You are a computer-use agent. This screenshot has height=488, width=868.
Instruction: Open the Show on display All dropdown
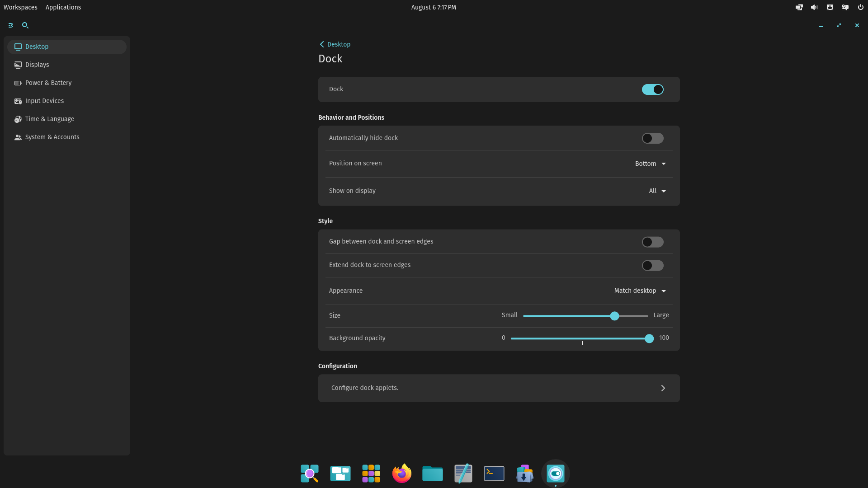coord(657,191)
